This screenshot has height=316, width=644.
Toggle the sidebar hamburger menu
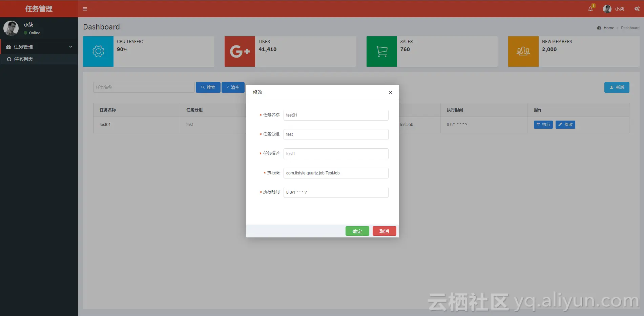click(x=85, y=9)
